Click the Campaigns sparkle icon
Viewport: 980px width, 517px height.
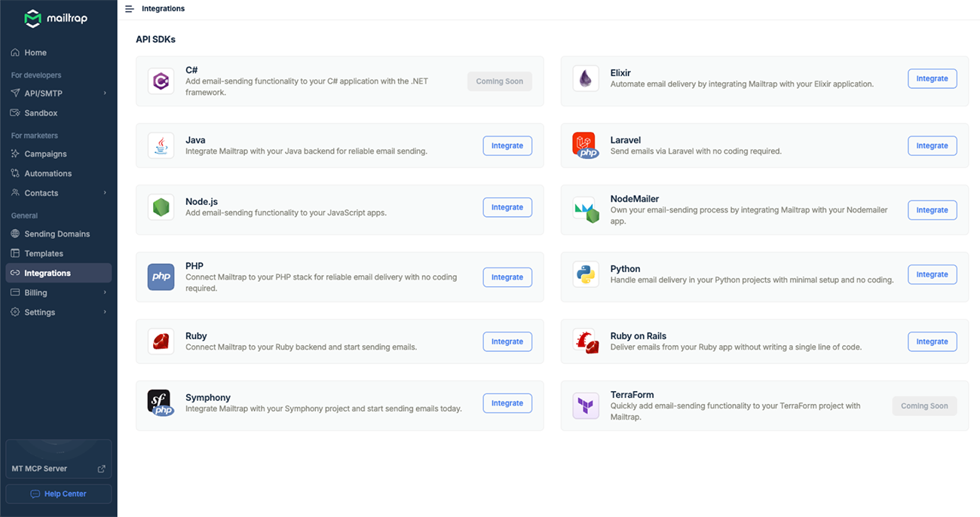pyautogui.click(x=15, y=154)
